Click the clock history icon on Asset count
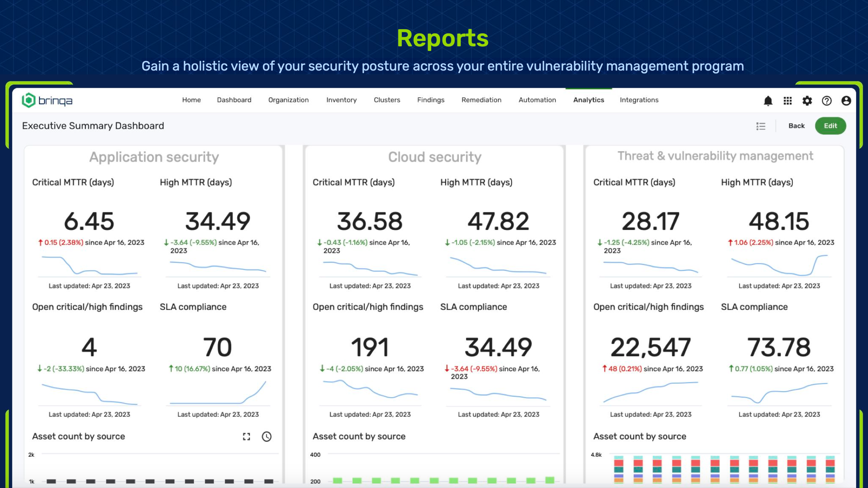Image resolution: width=868 pixels, height=488 pixels. click(267, 436)
